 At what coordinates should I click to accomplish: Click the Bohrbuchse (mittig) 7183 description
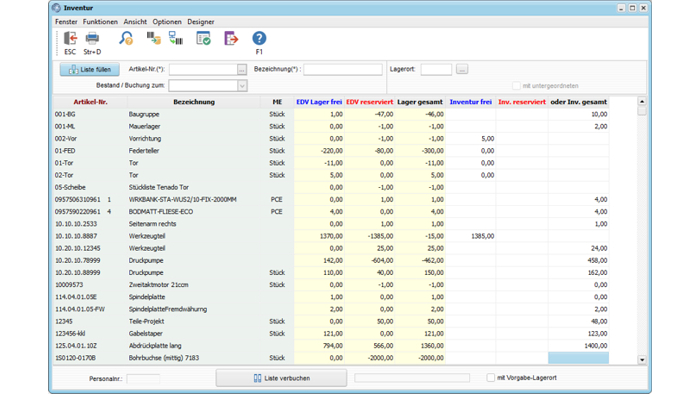pyautogui.click(x=164, y=358)
